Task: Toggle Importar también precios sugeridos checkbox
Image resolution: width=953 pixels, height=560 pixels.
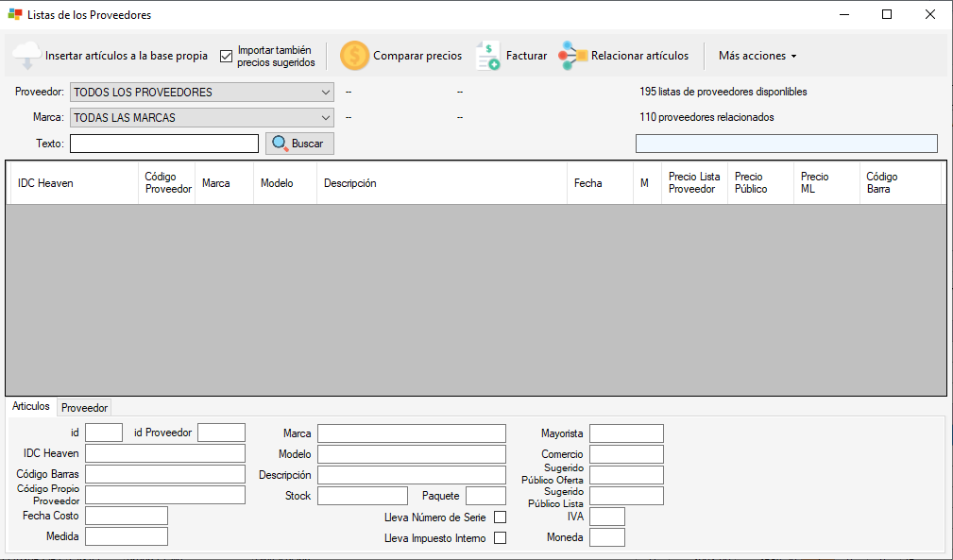Action: 226,56
